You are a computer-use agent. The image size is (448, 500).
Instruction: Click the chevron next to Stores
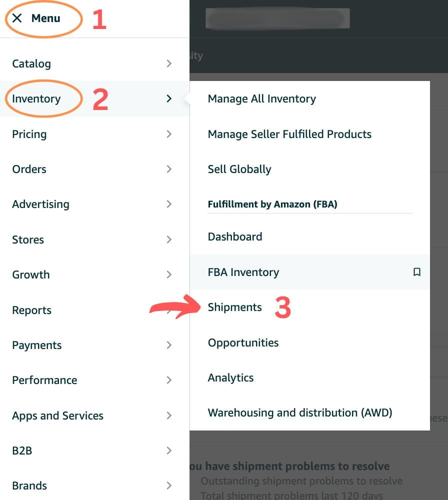click(169, 239)
